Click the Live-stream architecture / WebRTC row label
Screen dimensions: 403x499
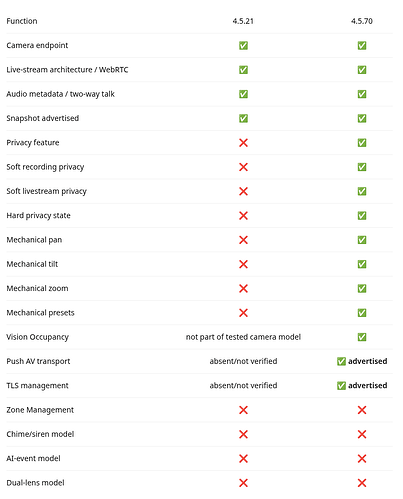coord(67,70)
